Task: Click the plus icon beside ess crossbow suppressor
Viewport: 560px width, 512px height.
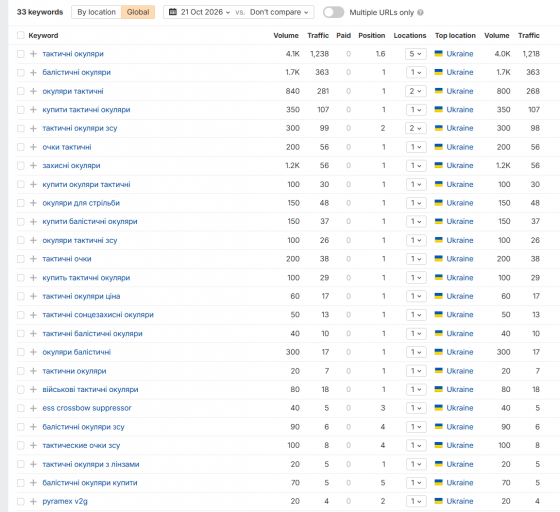Action: pos(33,408)
